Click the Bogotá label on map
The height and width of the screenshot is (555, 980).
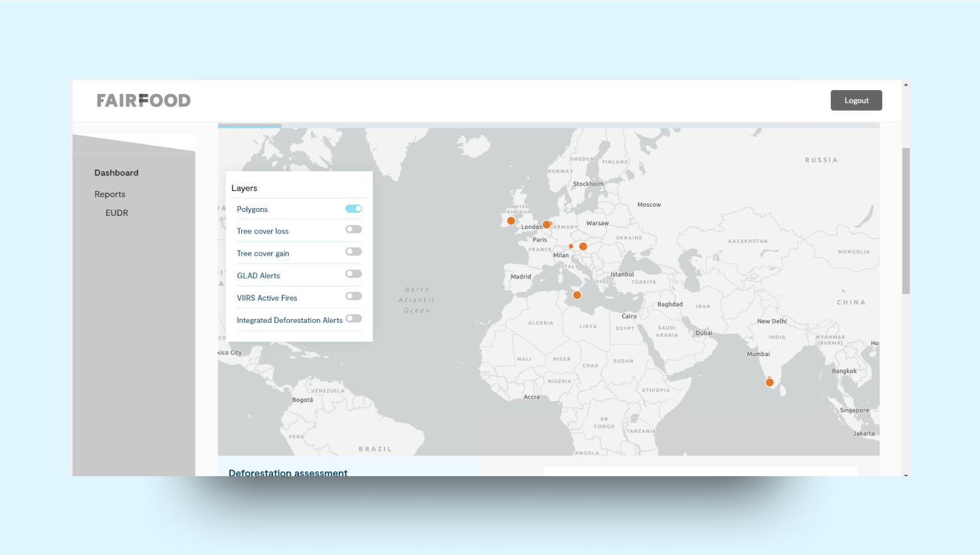302,400
